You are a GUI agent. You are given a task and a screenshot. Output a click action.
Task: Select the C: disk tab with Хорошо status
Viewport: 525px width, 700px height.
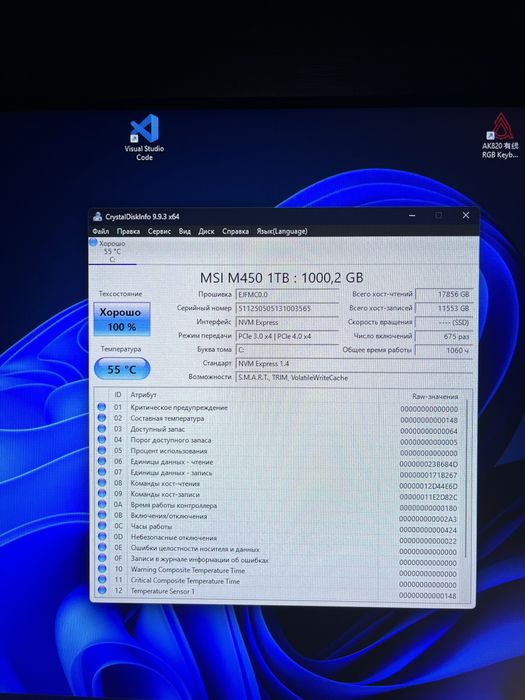[x=112, y=251]
